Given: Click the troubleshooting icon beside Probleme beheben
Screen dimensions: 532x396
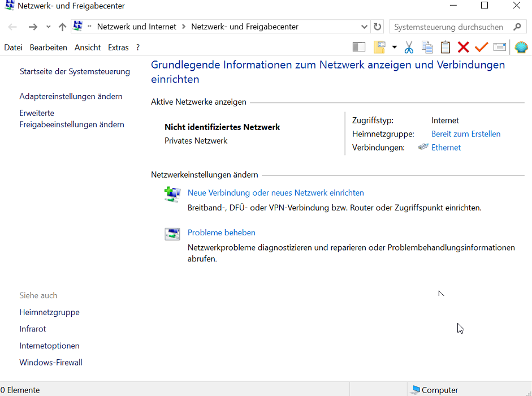Looking at the screenshot, I should tap(172, 234).
